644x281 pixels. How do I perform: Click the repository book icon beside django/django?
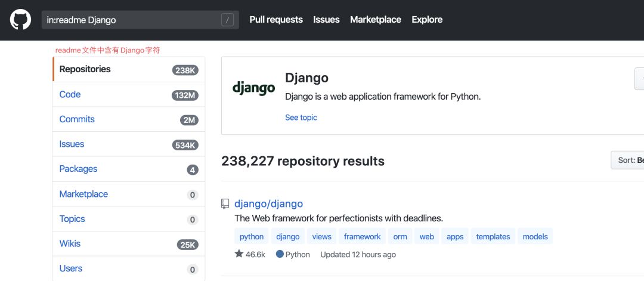[x=225, y=204]
